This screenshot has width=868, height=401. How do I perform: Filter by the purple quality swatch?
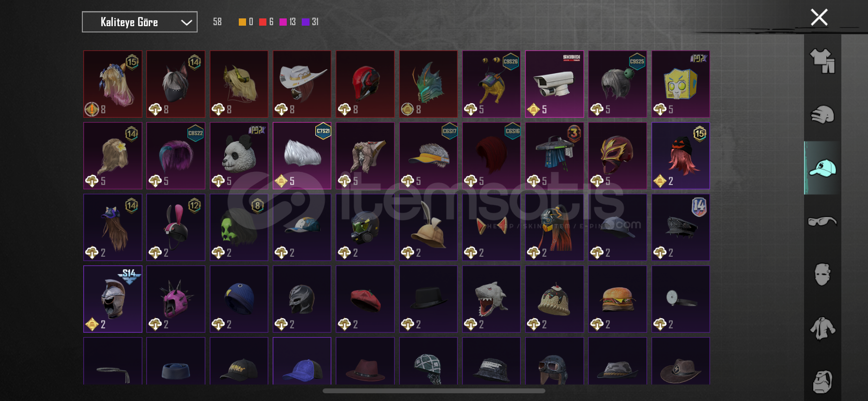click(305, 22)
